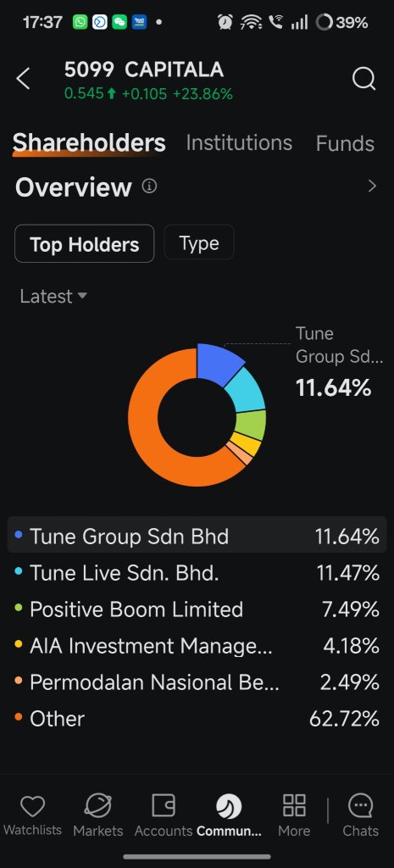Open the Community icon
This screenshot has height=868, width=394.
229,806
